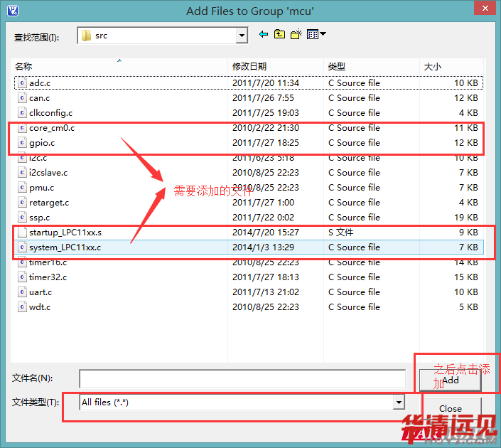Click the Up One Level folder icon
501x448 pixels.
(x=280, y=34)
